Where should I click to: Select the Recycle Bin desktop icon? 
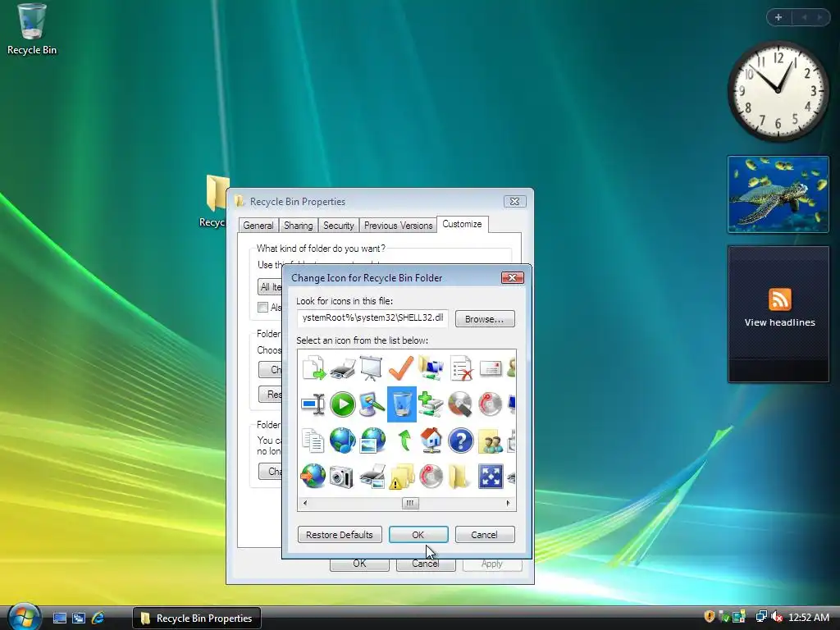[x=32, y=30]
